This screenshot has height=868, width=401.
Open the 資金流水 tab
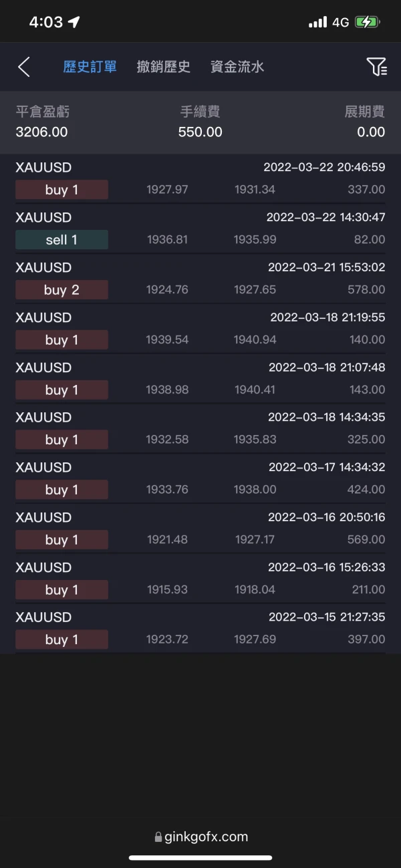[237, 67]
